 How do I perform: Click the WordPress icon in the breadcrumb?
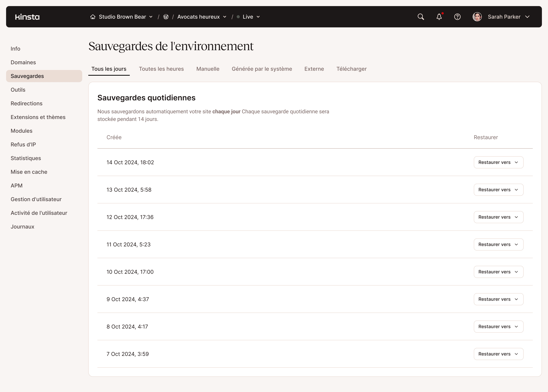166,17
